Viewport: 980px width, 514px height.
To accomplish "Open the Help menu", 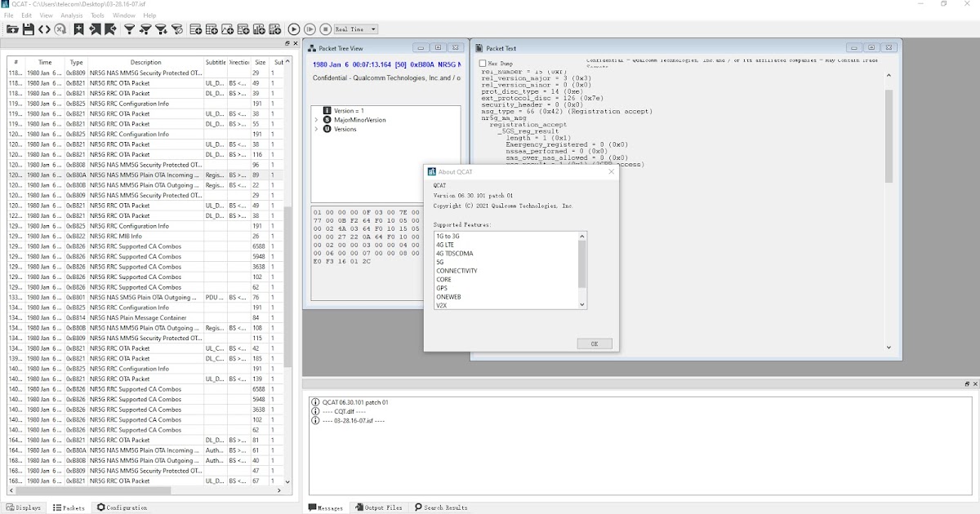I will pyautogui.click(x=149, y=16).
